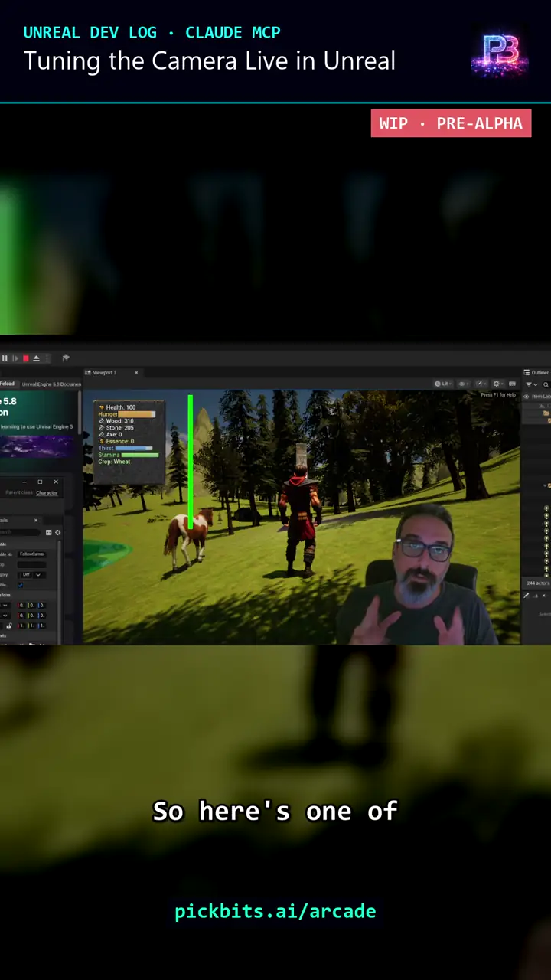The width and height of the screenshot is (551, 980).
Task: Click the Crop: Wheat HUD entry
Action: (x=114, y=462)
